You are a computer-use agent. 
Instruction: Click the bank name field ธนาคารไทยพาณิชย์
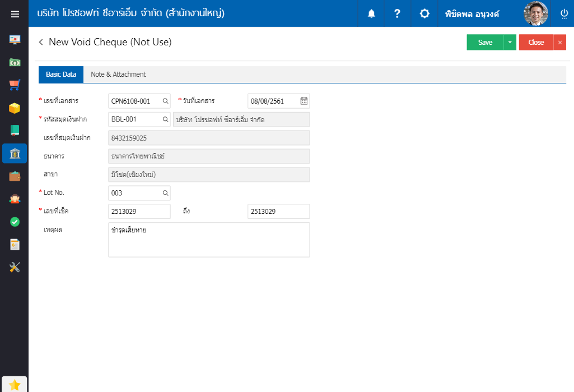click(x=209, y=156)
